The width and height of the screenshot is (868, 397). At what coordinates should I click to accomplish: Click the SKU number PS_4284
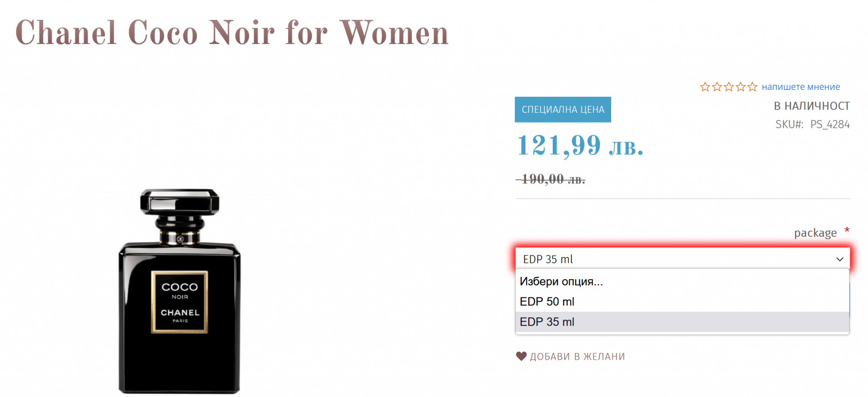click(x=830, y=124)
